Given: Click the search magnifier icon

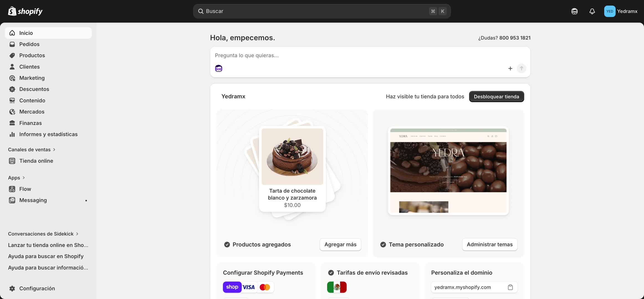Looking at the screenshot, I should (201, 11).
